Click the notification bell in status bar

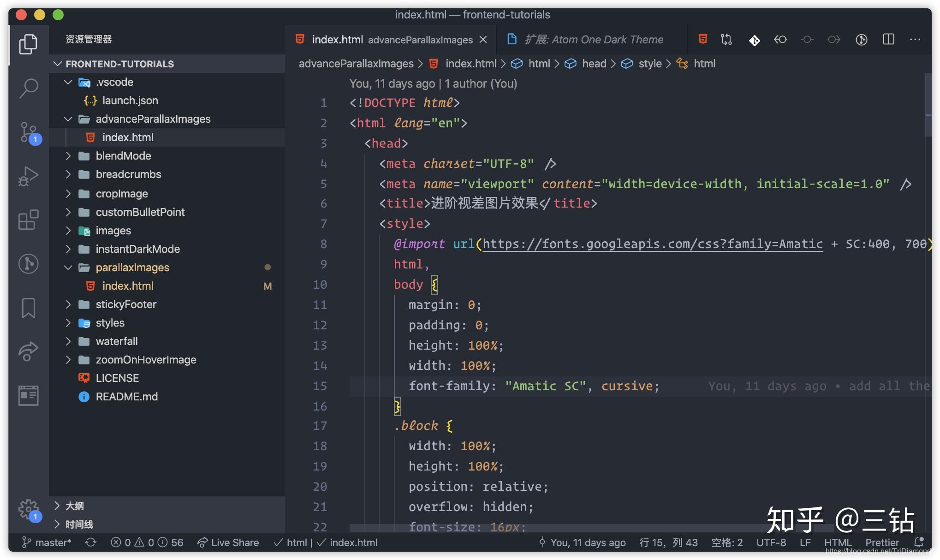(x=919, y=542)
